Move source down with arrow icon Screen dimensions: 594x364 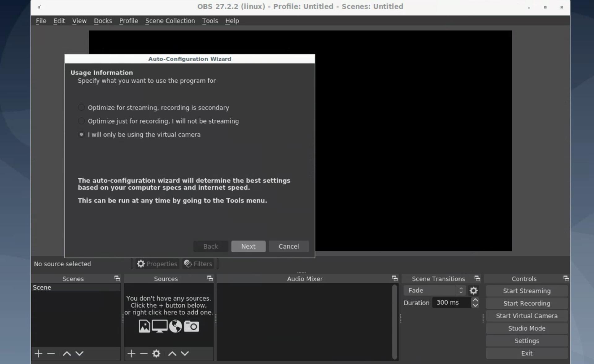point(185,353)
